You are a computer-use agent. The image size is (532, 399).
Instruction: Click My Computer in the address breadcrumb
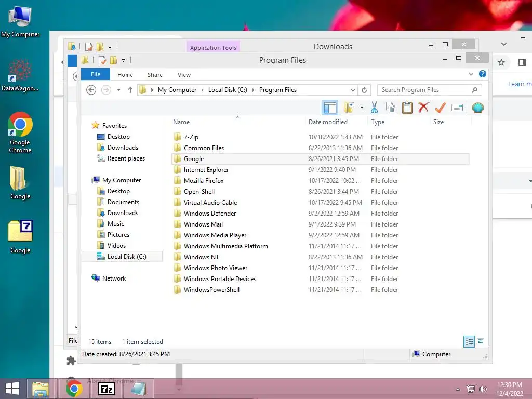point(177,90)
